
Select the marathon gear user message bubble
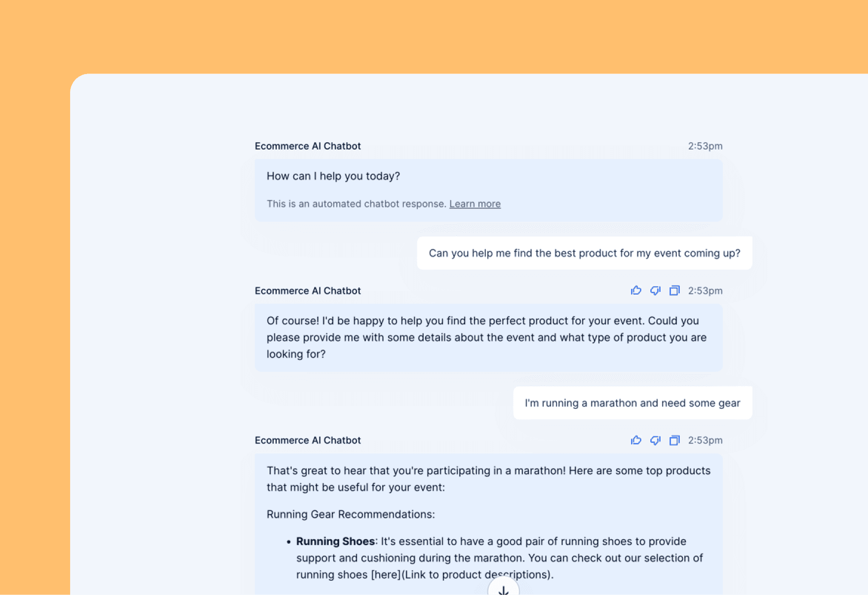632,402
